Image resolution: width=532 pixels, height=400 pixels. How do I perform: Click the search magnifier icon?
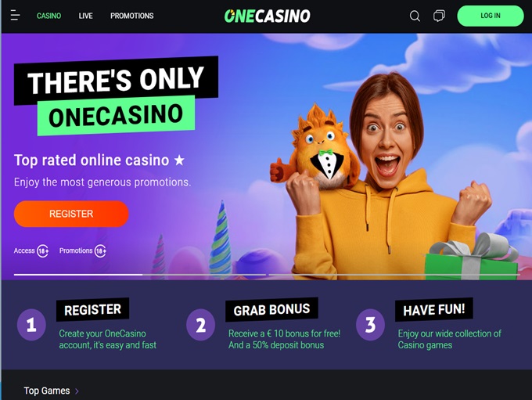[415, 16]
